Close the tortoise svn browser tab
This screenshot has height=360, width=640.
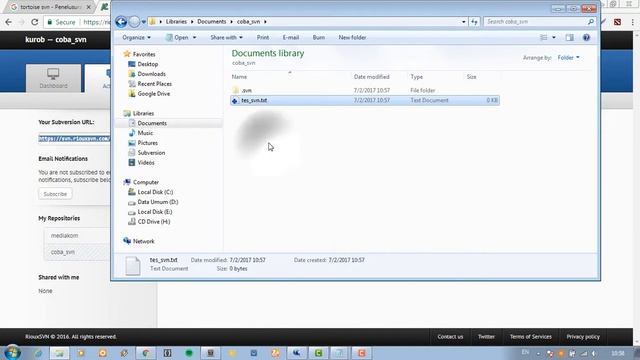point(89,7)
